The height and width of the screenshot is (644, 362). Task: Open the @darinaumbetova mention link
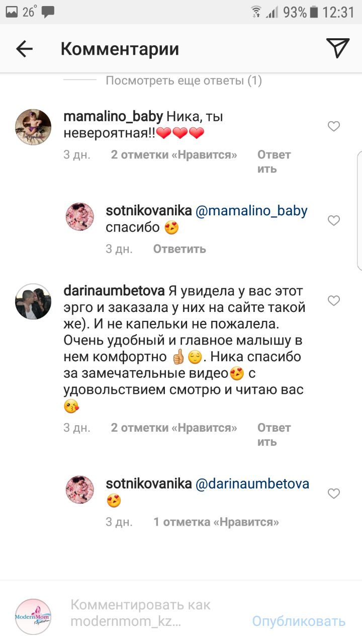point(252,484)
